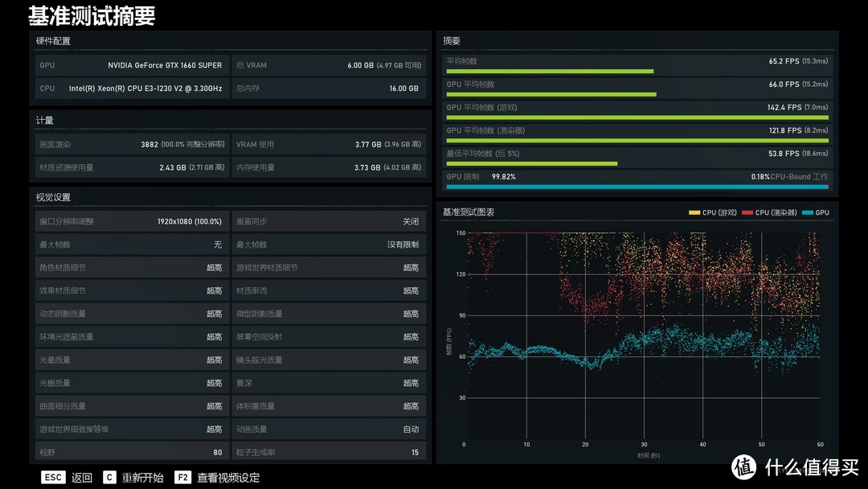Click the 窗口分辨率调整 1920x1080 row
868x489 pixels.
click(132, 221)
